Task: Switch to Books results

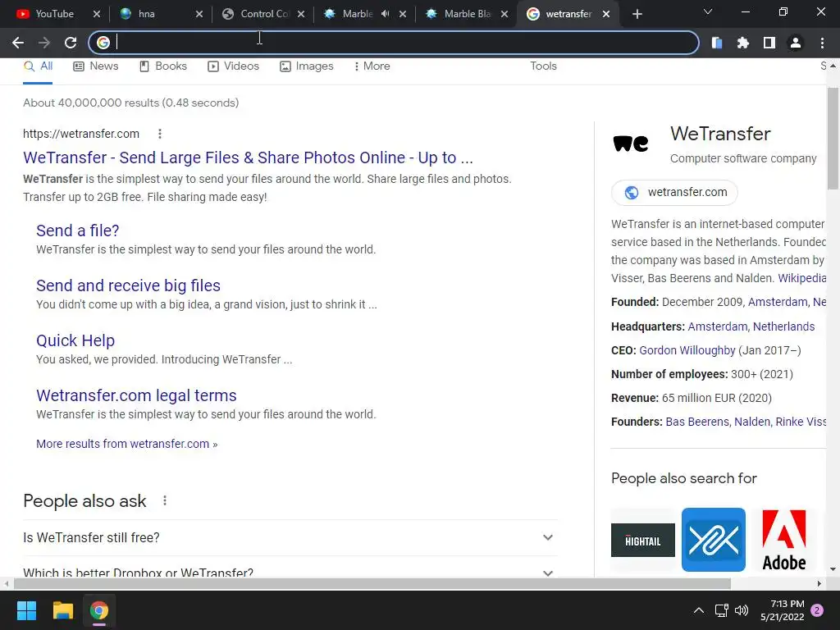Action: click(x=163, y=66)
